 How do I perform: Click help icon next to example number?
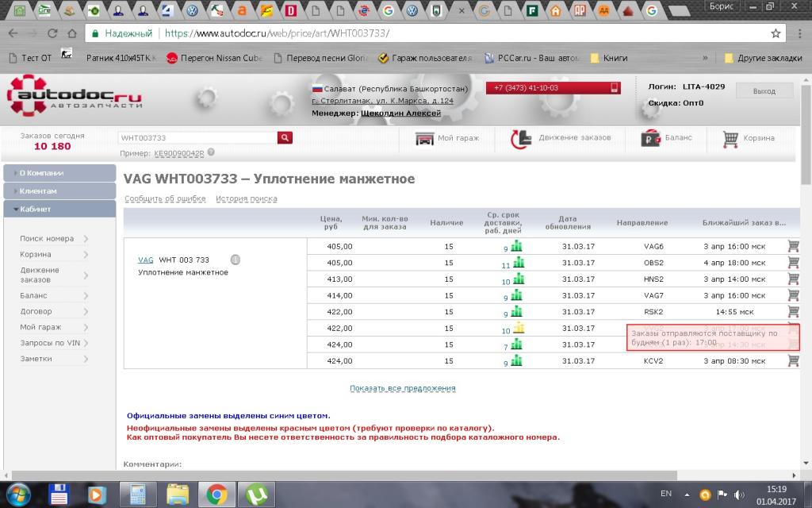pyautogui.click(x=211, y=152)
